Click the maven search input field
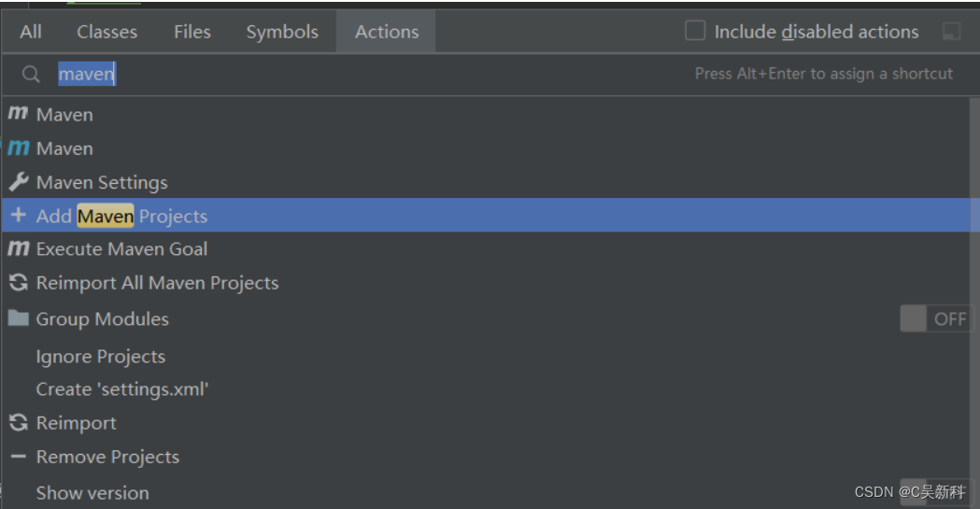980x509 pixels. coord(375,75)
